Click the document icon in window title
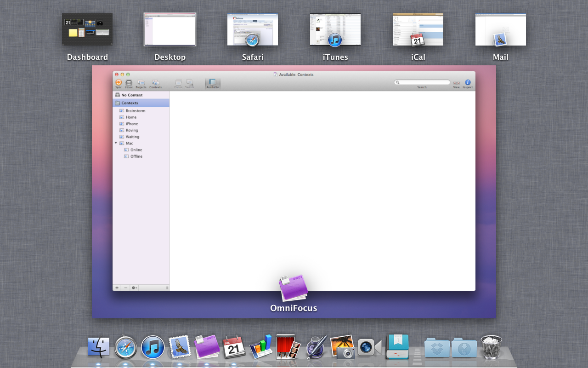 point(276,74)
